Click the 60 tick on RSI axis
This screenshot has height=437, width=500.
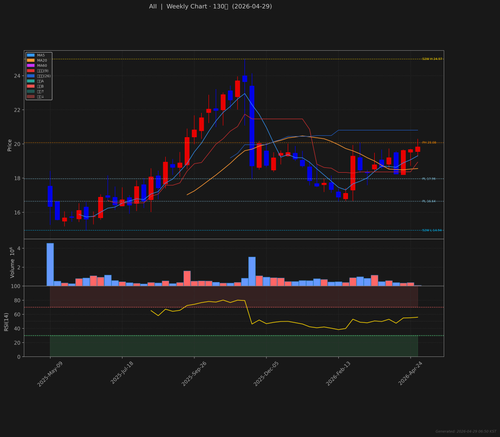(17, 315)
